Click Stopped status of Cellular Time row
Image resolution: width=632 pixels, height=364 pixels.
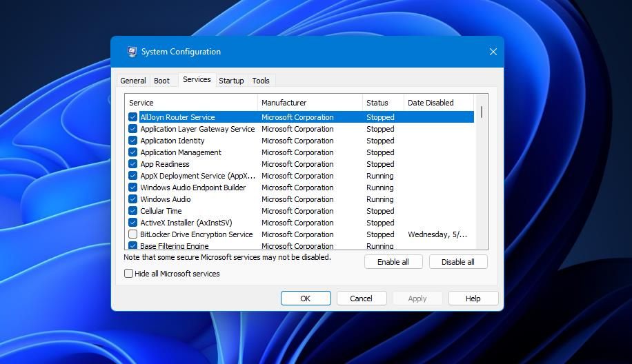pyautogui.click(x=380, y=210)
